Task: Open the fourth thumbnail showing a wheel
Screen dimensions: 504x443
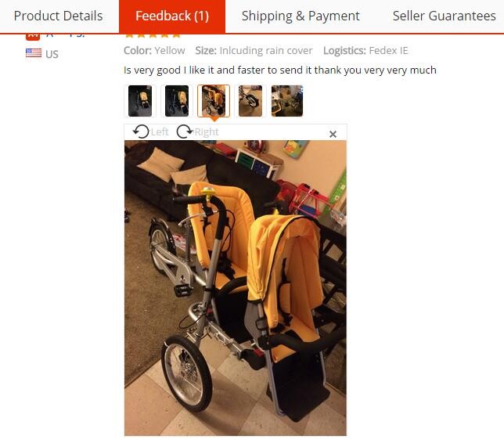Action: 250,101
